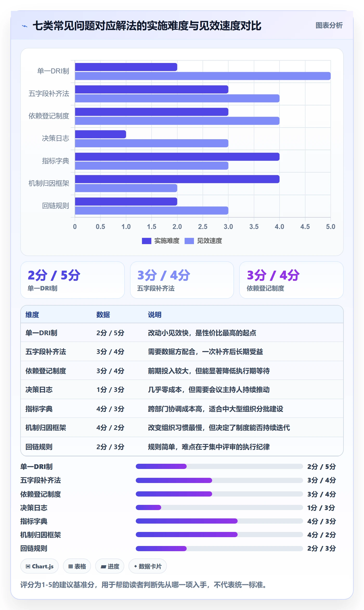
Task: Click the 指标字典 progress bar
Action: pos(219,521)
